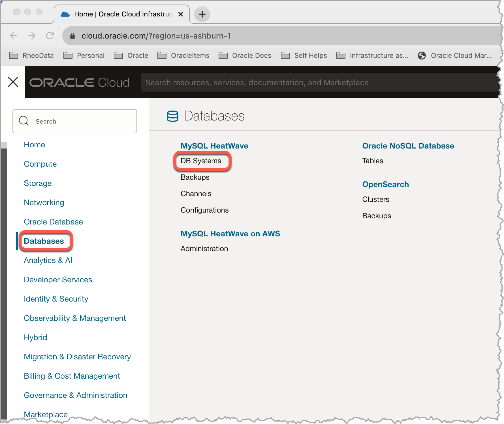
Task: Open Migration & Disaster Recovery category
Action: pos(77,357)
